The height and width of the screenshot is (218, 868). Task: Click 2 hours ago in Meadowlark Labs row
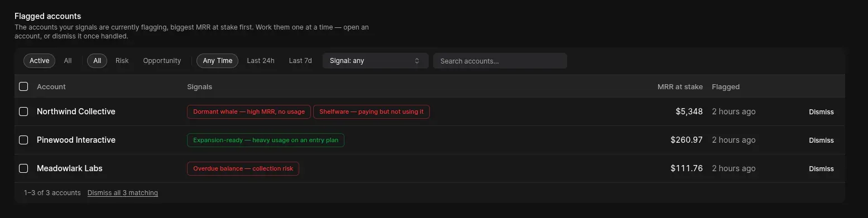click(x=733, y=168)
